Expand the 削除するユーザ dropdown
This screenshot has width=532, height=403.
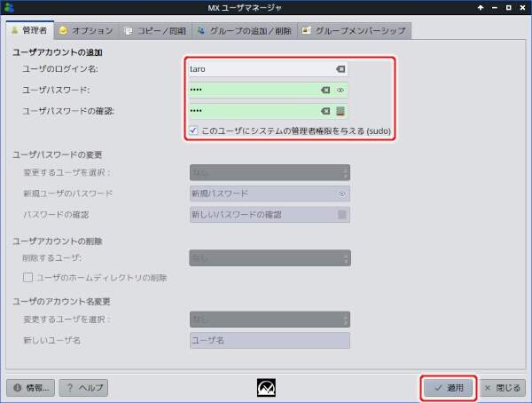[269, 258]
